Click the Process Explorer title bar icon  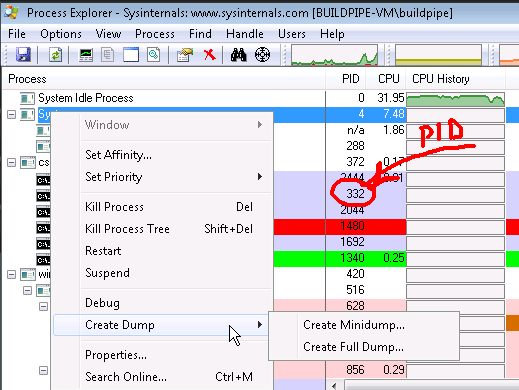tap(12, 12)
